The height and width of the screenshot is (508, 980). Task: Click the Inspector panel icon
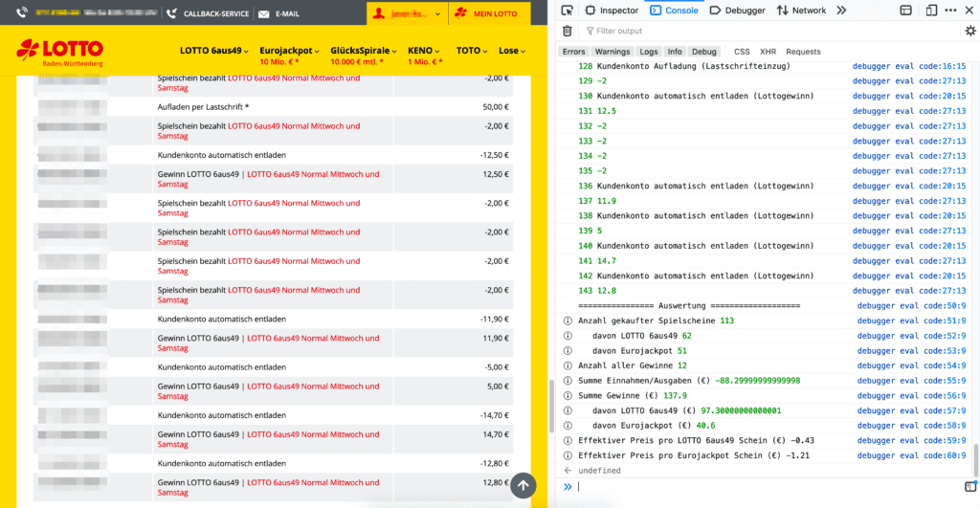(x=590, y=10)
